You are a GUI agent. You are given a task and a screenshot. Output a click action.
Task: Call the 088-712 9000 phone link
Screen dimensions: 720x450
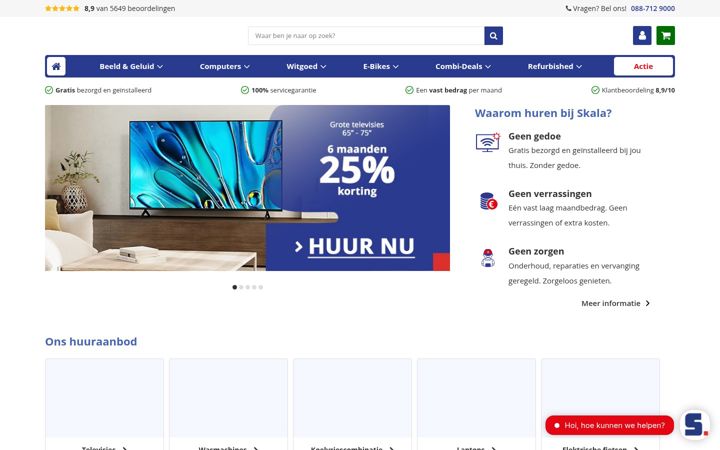pos(652,8)
